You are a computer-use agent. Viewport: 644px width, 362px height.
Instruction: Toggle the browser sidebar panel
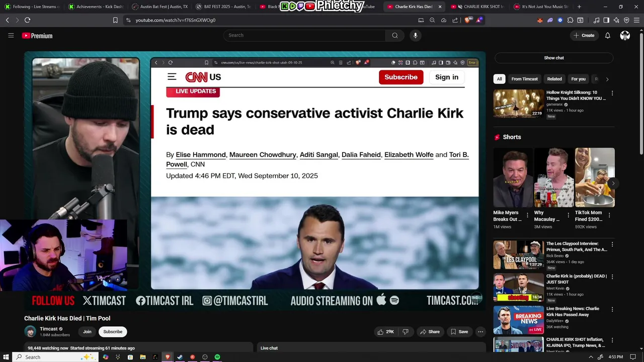point(606,20)
